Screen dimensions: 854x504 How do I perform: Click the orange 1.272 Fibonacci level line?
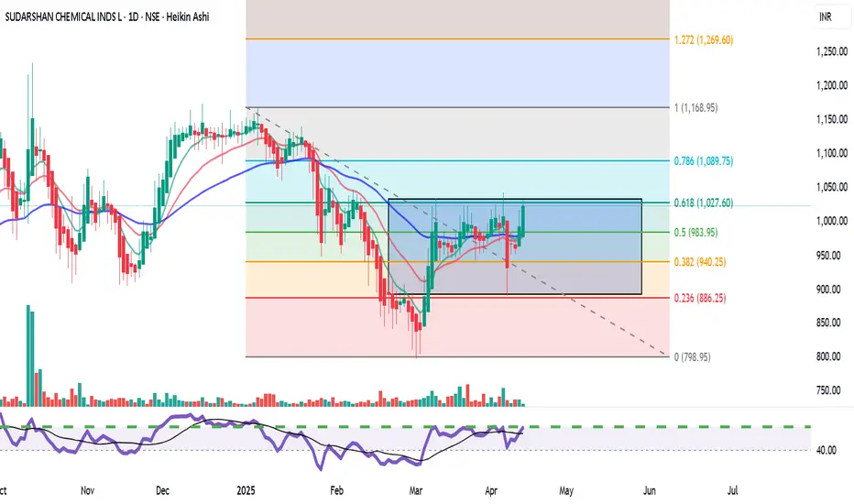coord(457,38)
